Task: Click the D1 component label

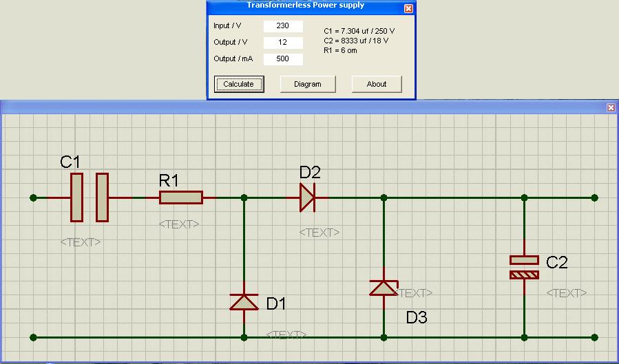Action: point(276,303)
